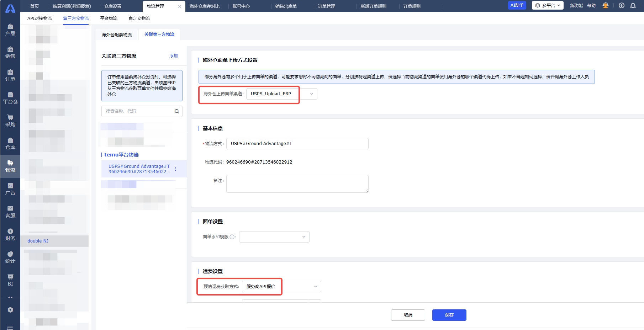Open the 产品 module in sidebar
644x330 pixels.
(10, 30)
